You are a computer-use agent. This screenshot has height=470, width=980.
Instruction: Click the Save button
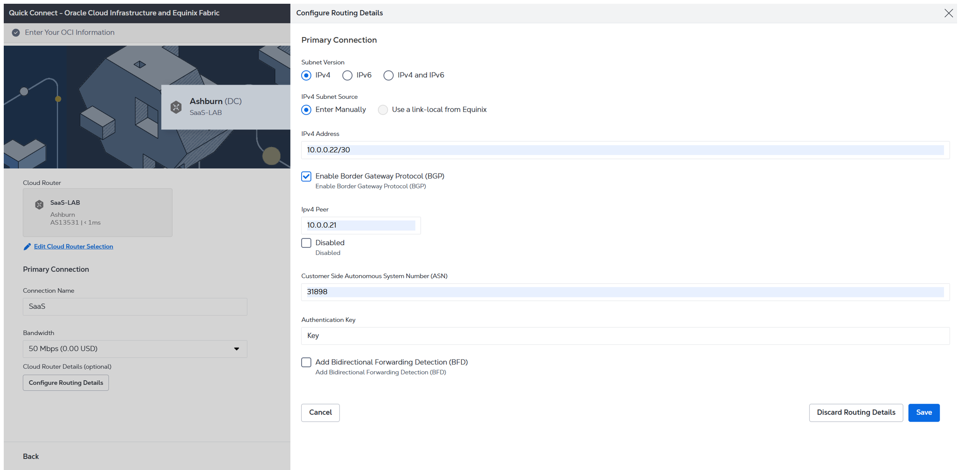point(923,412)
